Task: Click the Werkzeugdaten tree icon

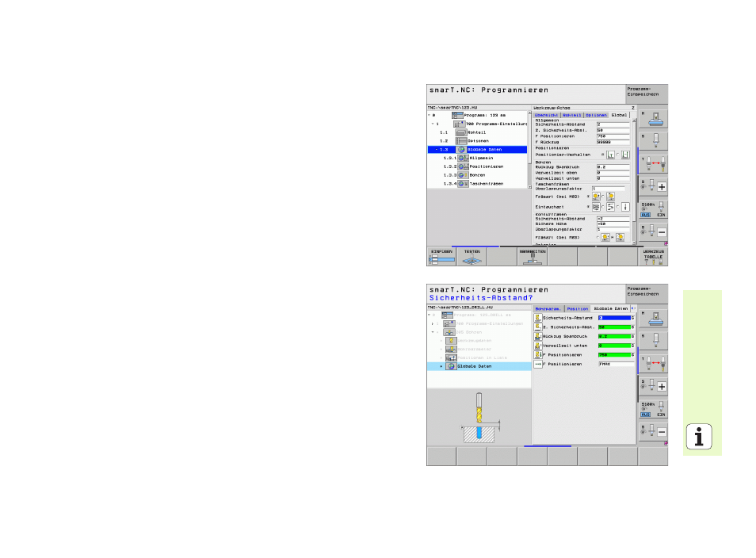Action: 451,341
